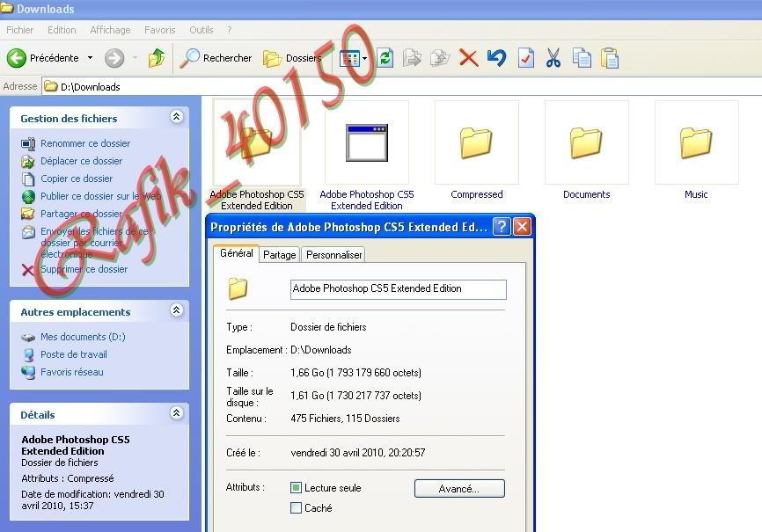This screenshot has width=762, height=532.
Task: Switch to the Partage tab
Action: point(280,255)
